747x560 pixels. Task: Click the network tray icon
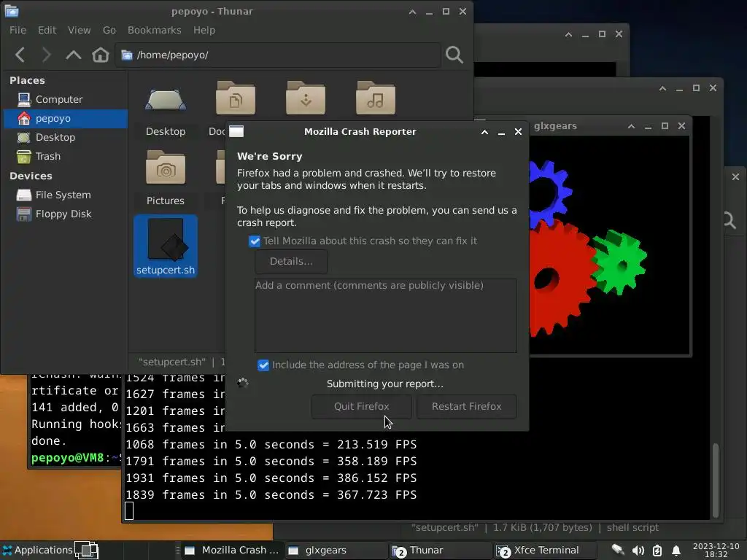tap(617, 550)
